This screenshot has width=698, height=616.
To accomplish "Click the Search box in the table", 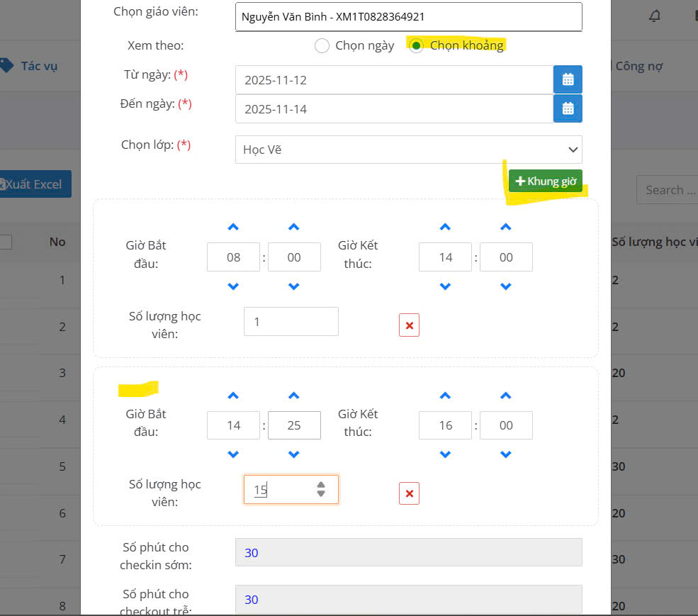I will pos(667,190).
